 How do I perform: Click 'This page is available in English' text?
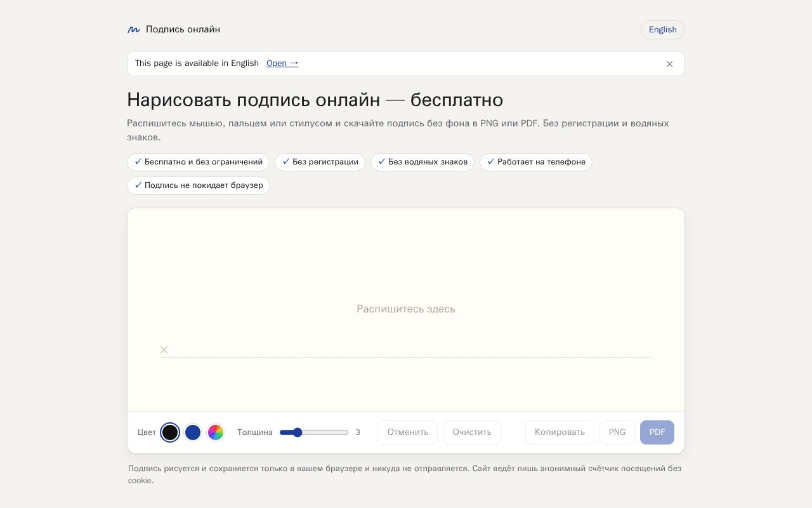[x=197, y=63]
